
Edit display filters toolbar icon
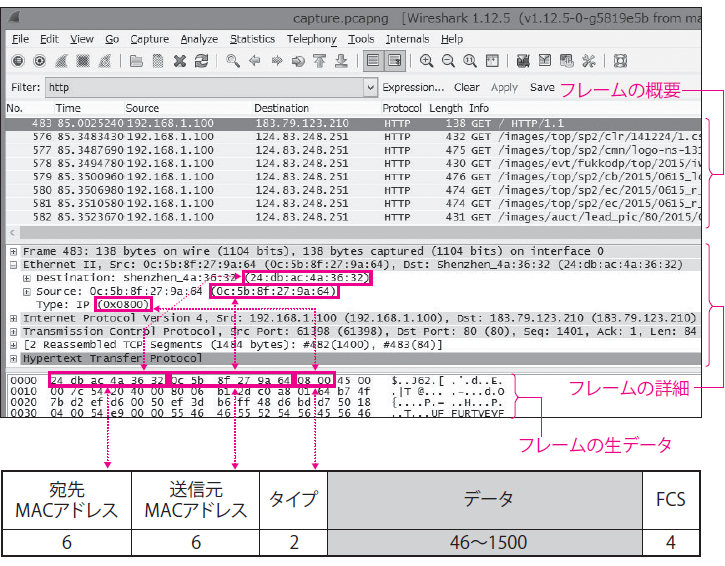[x=545, y=61]
